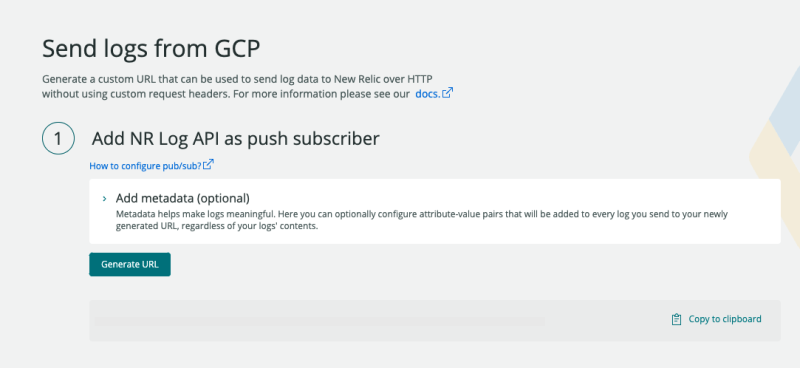Click the metadata description text to expand
Viewport: 800px width, 368px height.
coord(421,220)
